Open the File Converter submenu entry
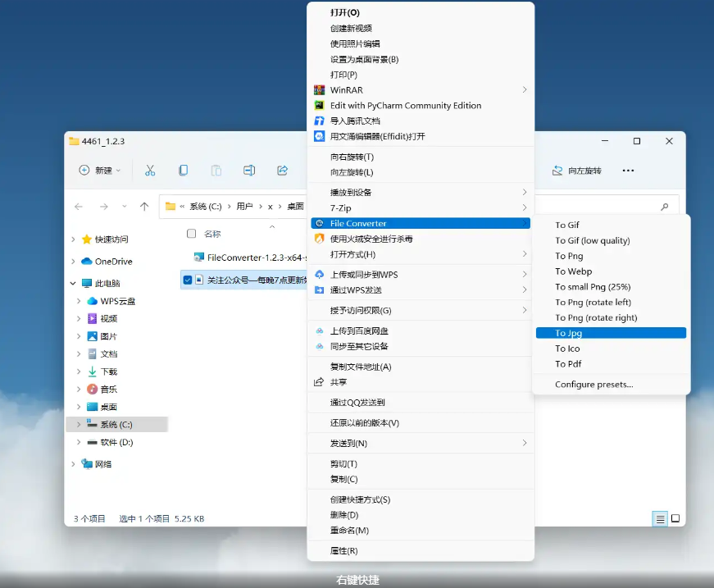This screenshot has width=714, height=588. pyautogui.click(x=421, y=223)
